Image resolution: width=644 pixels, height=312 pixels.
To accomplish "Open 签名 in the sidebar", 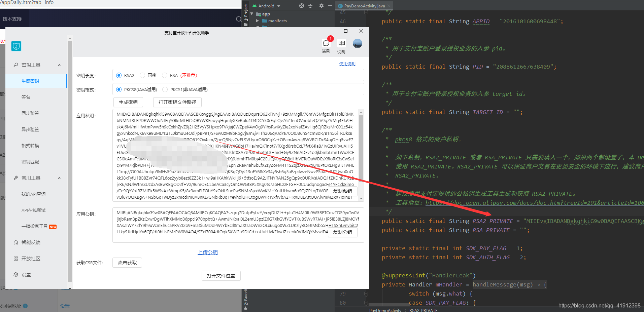I will tap(26, 97).
